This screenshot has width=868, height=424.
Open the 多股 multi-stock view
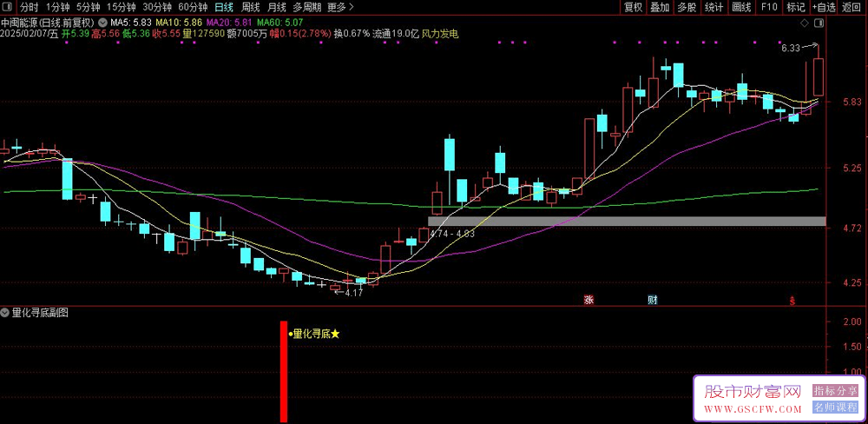(687, 7)
